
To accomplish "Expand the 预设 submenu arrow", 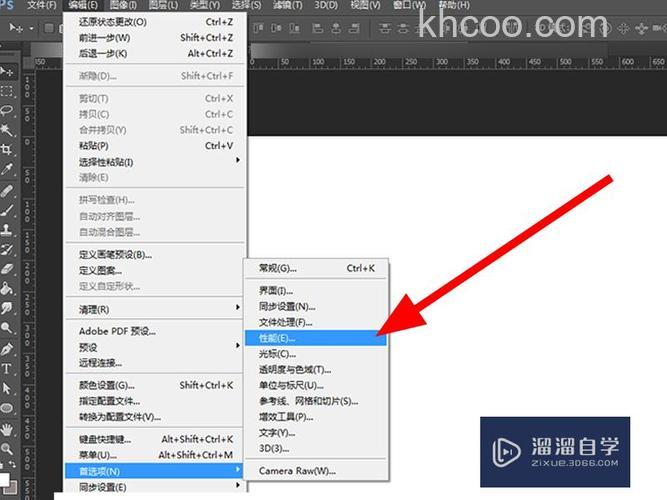I will tap(238, 346).
